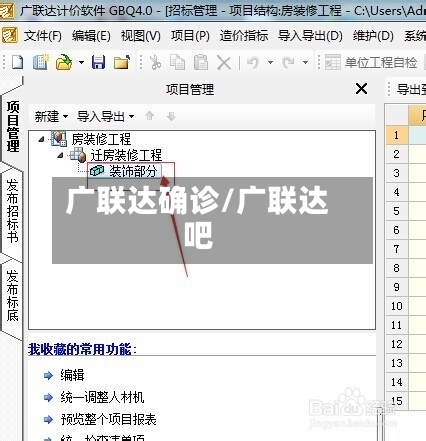Click the Undo arrow icon

point(253,62)
